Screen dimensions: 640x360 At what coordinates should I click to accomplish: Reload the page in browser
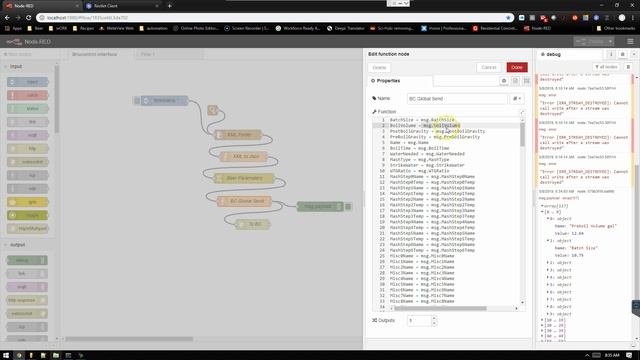[29, 18]
